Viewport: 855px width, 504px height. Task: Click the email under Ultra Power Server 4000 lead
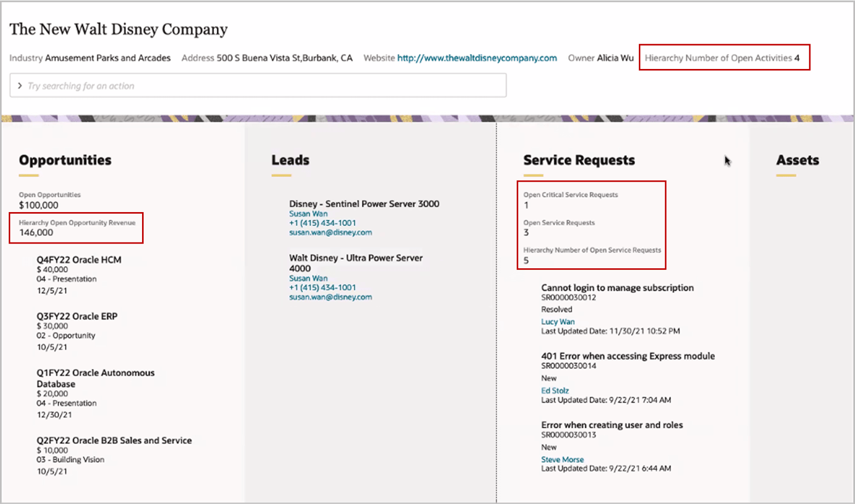point(330,297)
